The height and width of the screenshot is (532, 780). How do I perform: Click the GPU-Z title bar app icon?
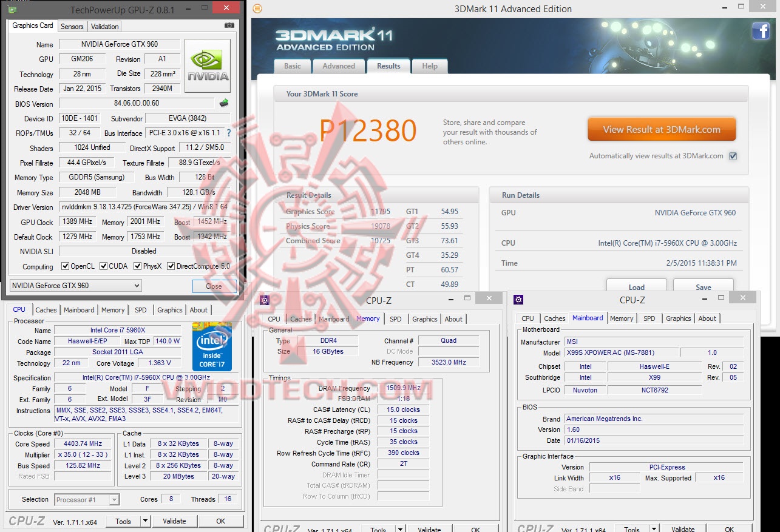coord(12,10)
